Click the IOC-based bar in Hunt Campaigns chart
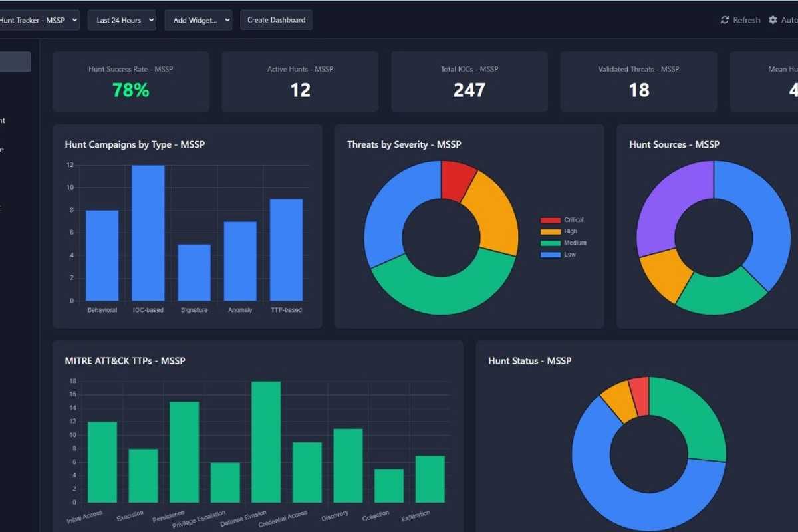 pos(148,231)
